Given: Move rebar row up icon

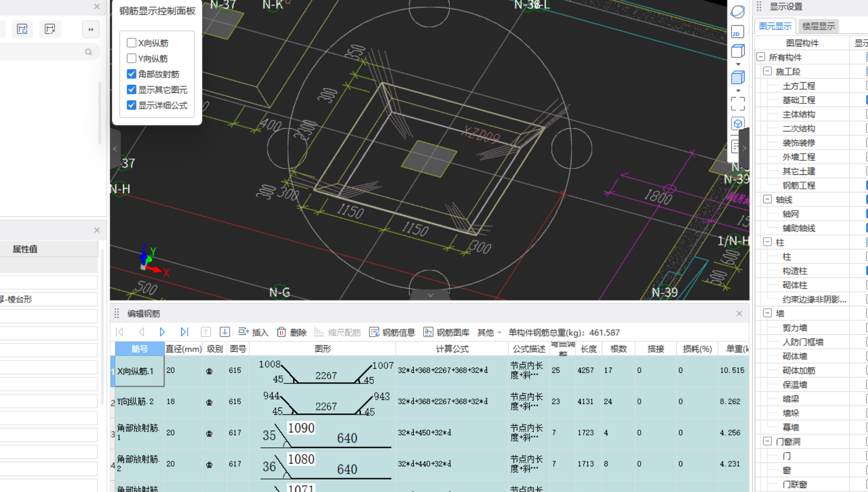Looking at the screenshot, I should 206,332.
